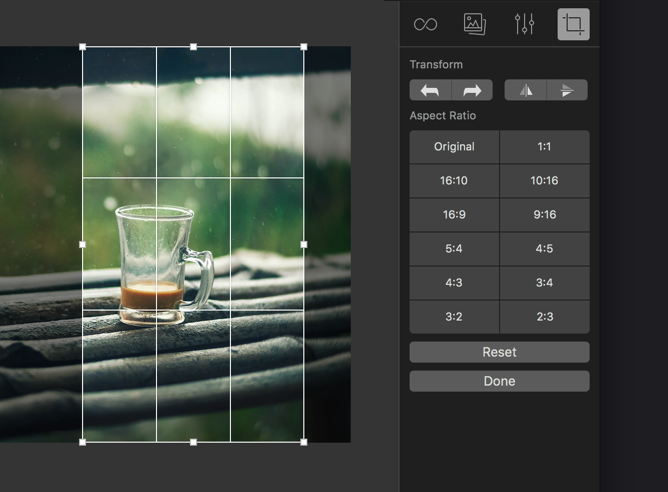Open the photo filters tab icon
The width and height of the screenshot is (668, 492).
pos(474,24)
